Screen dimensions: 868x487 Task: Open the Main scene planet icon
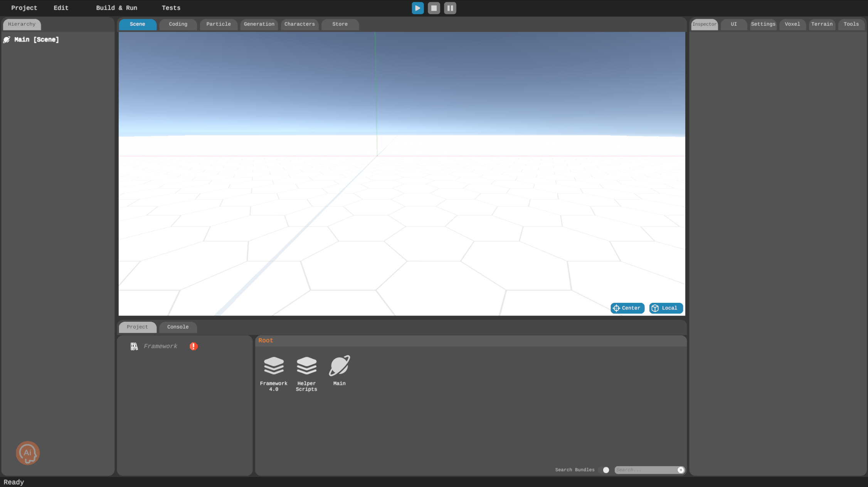click(x=339, y=366)
